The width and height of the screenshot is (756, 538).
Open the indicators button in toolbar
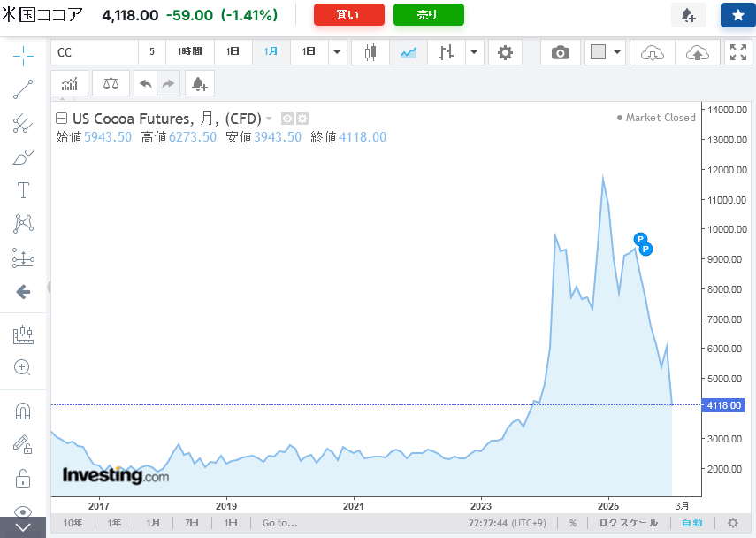pos(70,84)
